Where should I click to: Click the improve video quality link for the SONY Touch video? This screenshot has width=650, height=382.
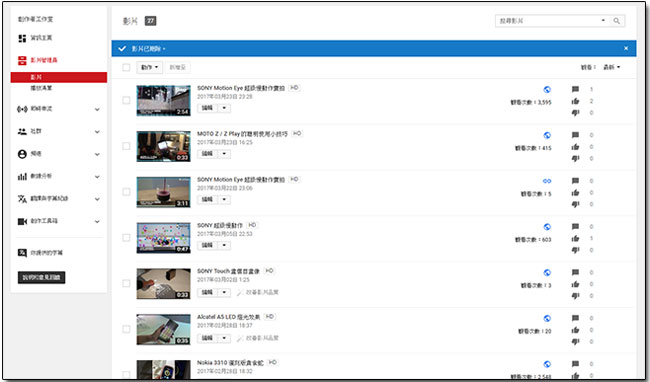pos(257,292)
